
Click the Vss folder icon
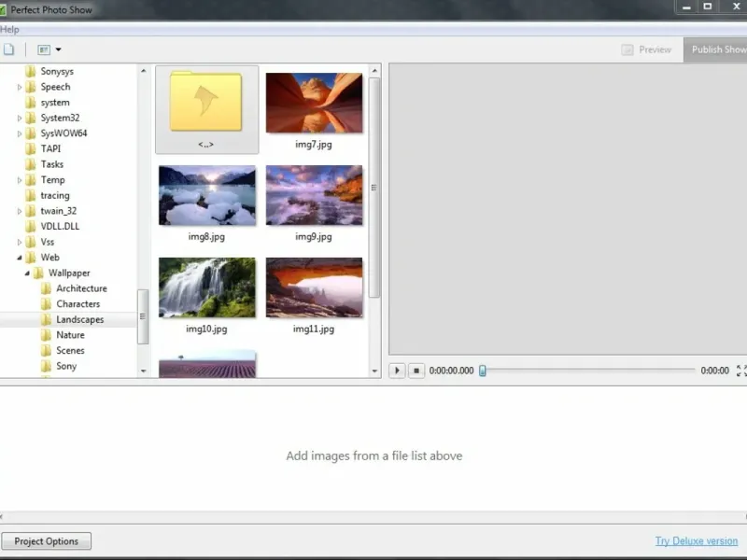(x=31, y=242)
